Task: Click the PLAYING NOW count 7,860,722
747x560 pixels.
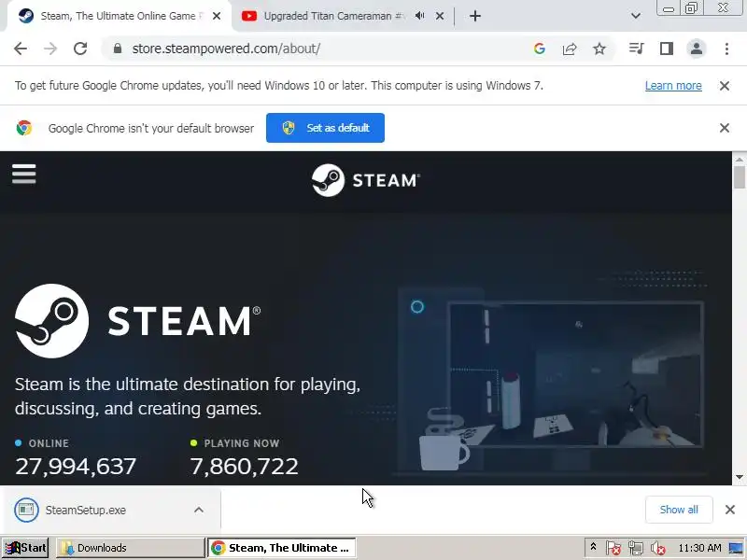Action: [245, 466]
